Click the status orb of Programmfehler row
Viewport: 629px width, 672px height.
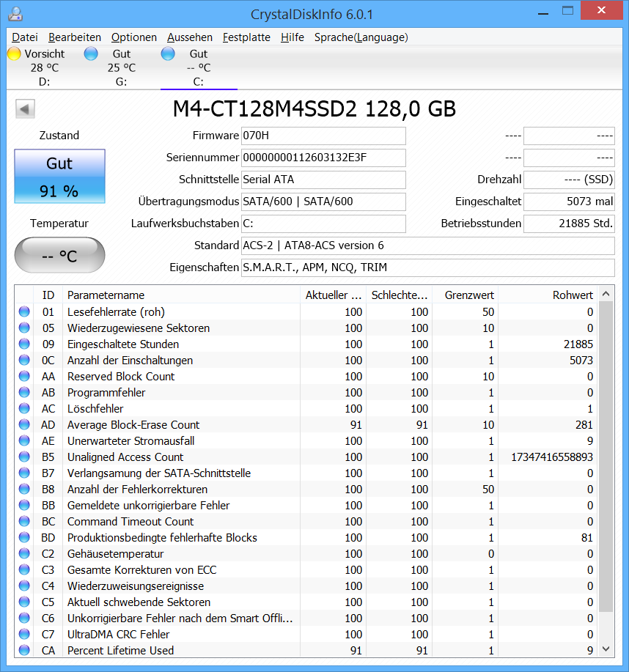point(24,393)
